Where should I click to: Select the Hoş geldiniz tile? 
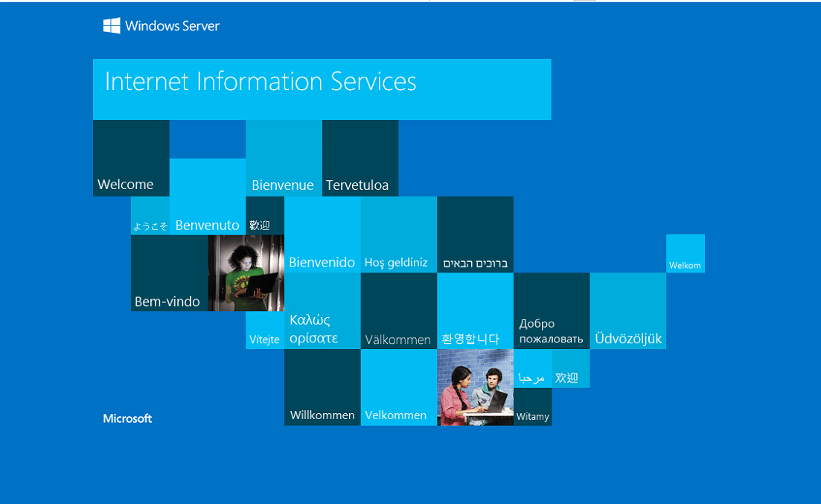pos(399,235)
